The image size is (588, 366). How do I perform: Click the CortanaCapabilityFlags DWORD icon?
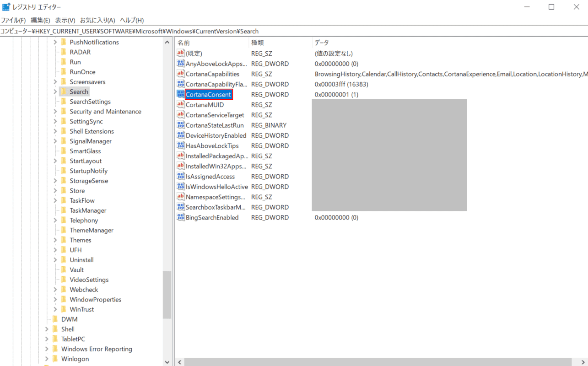(180, 84)
